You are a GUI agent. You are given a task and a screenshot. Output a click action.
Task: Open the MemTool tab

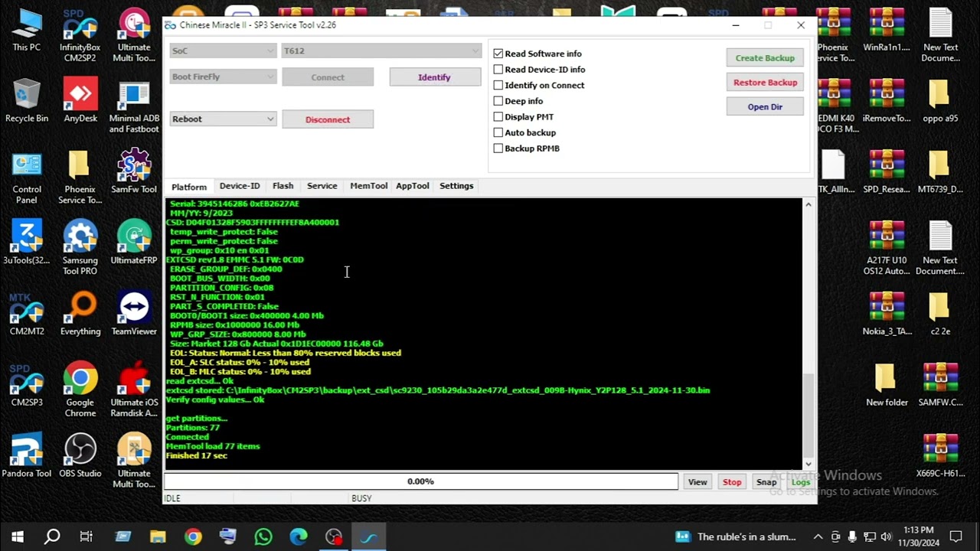[369, 186]
